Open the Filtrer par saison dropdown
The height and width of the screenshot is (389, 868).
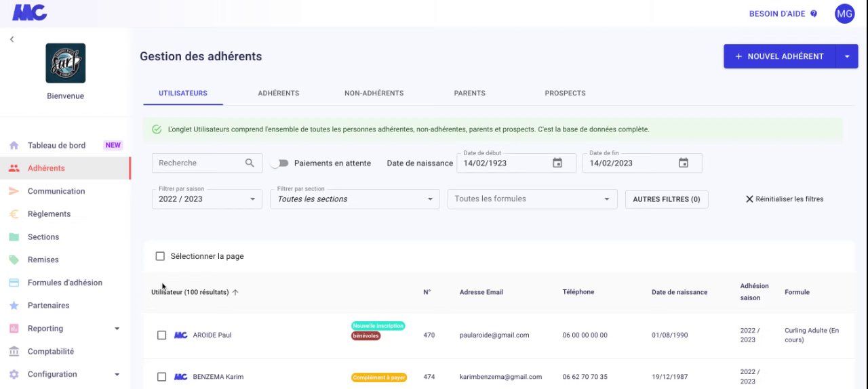[x=207, y=199]
